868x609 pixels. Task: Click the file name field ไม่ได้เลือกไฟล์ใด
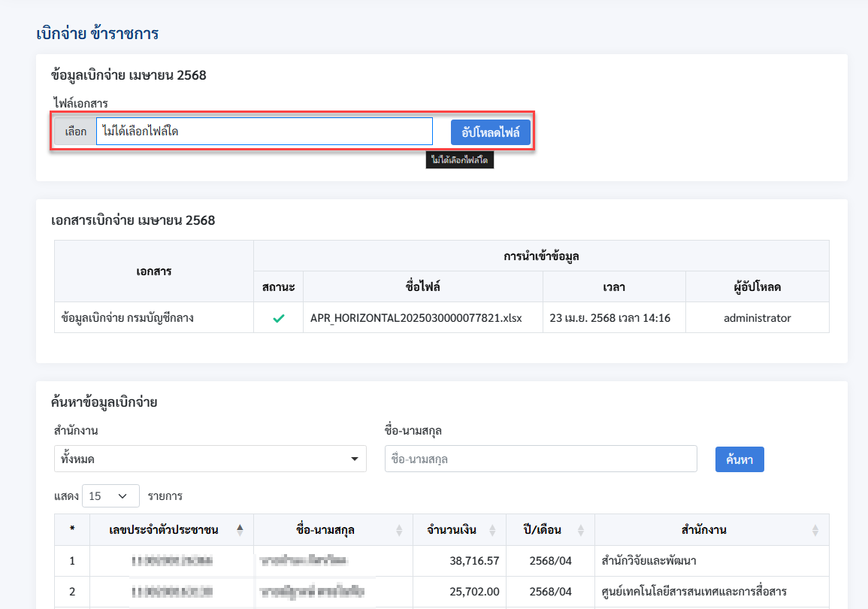tap(265, 132)
